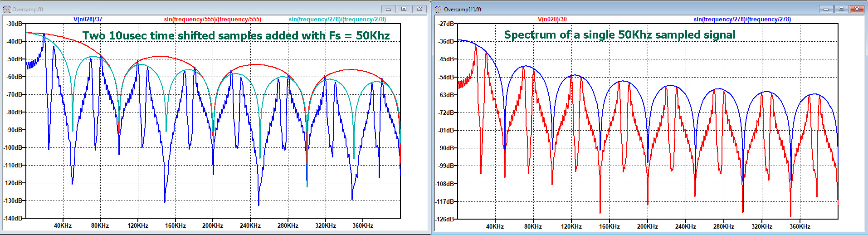Minimize the Oversamp[1].fft window
This screenshot has height=235, width=868.
click(x=826, y=9)
